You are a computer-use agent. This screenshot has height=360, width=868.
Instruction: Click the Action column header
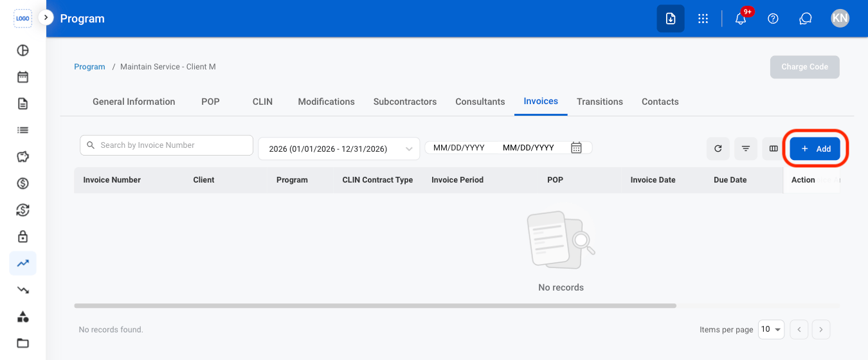point(803,180)
